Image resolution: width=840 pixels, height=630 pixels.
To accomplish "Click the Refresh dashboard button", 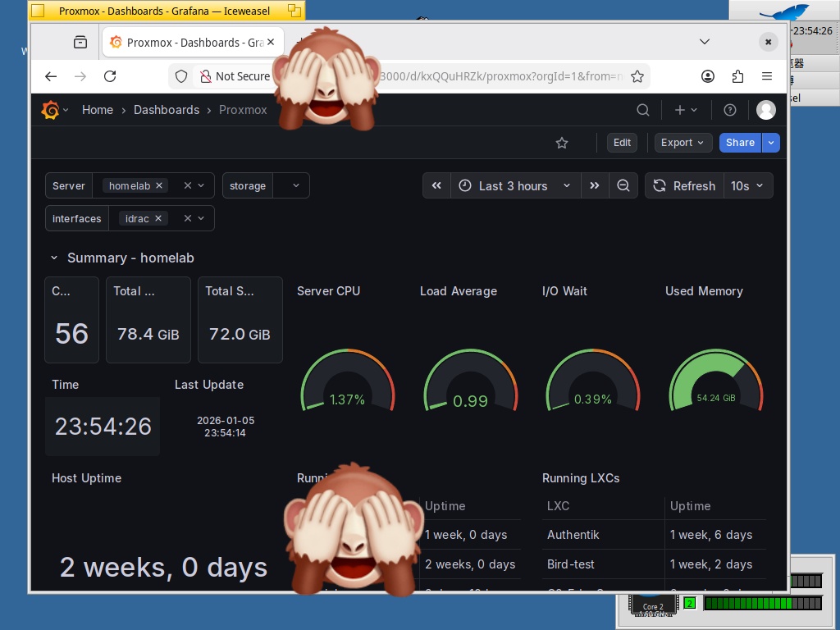I will [685, 186].
